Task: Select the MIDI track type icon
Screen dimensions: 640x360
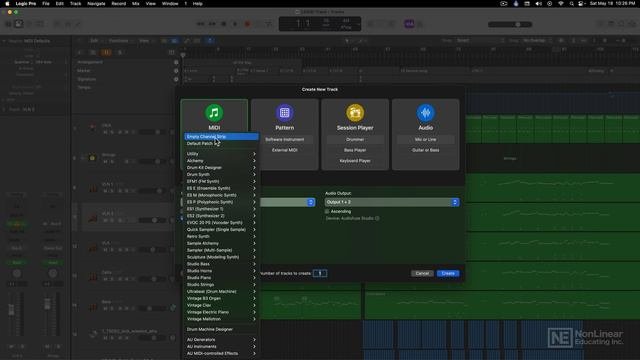Action: click(214, 113)
